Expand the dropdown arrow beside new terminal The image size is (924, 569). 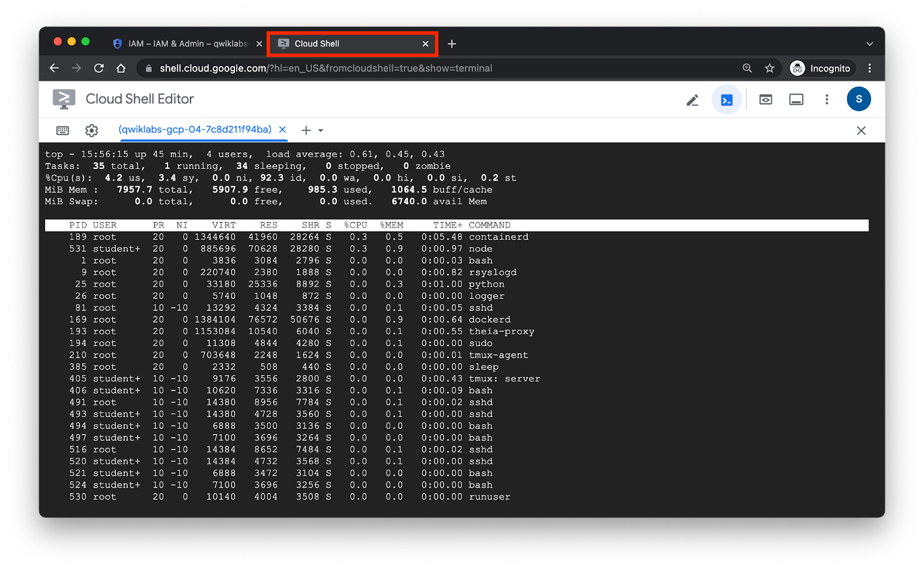point(321,130)
